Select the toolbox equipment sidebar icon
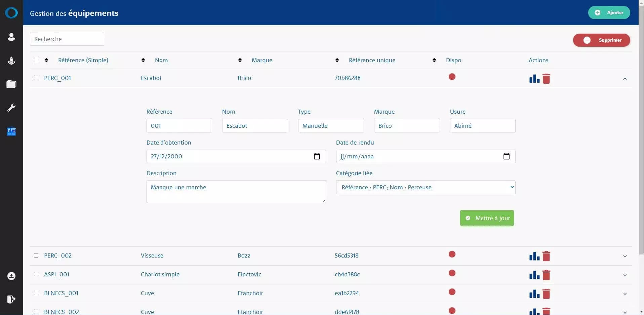This screenshot has height=315, width=644. pos(11,131)
